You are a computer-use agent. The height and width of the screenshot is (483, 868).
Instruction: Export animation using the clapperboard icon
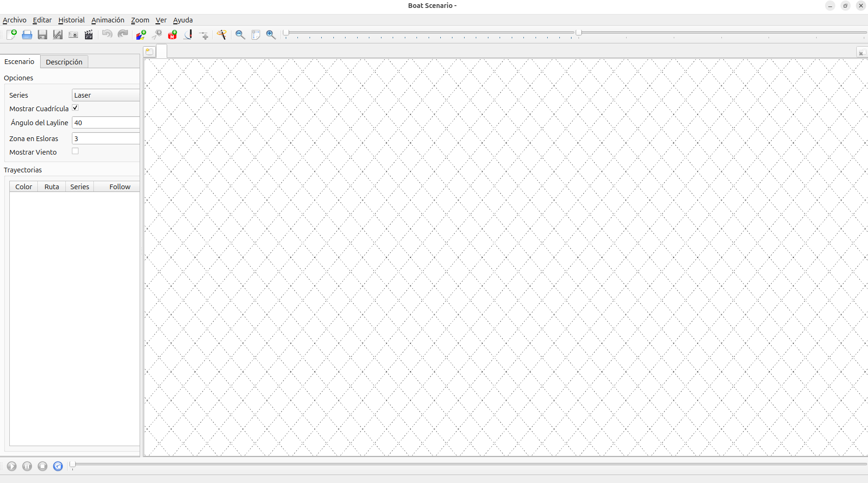tap(88, 35)
